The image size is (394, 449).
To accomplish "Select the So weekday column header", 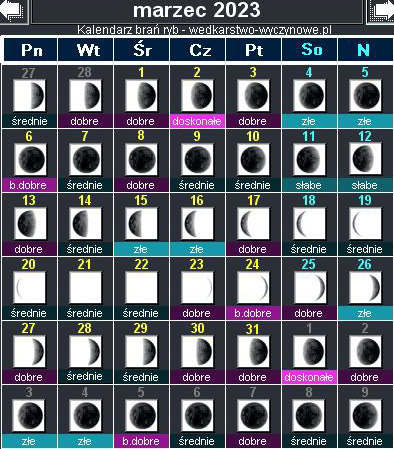I will [310, 50].
